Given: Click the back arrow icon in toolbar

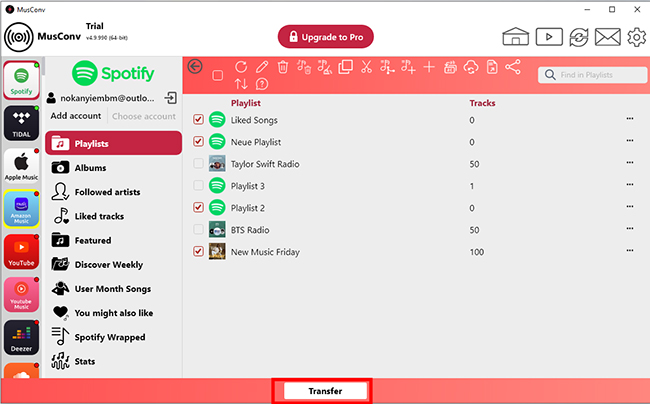Looking at the screenshot, I should click(195, 67).
